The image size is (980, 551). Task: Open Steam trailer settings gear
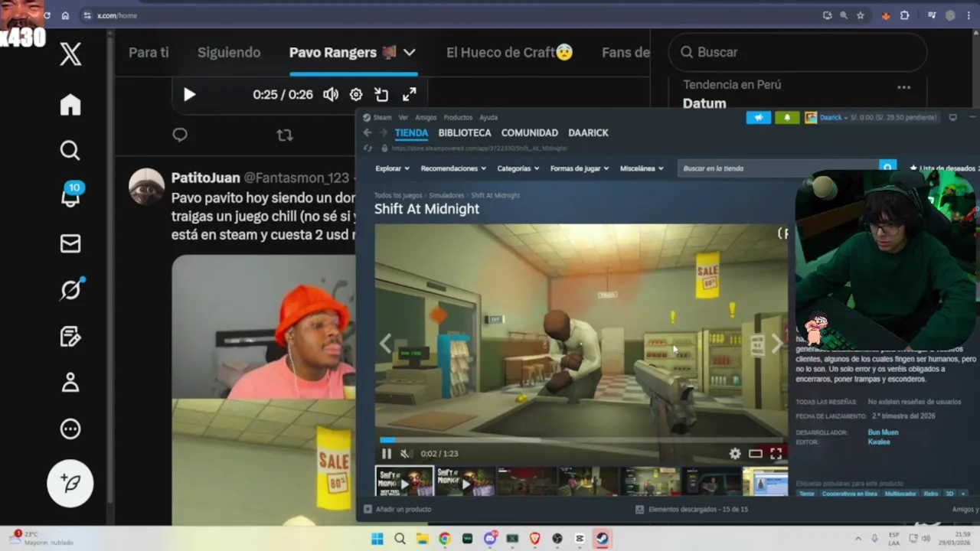point(735,454)
